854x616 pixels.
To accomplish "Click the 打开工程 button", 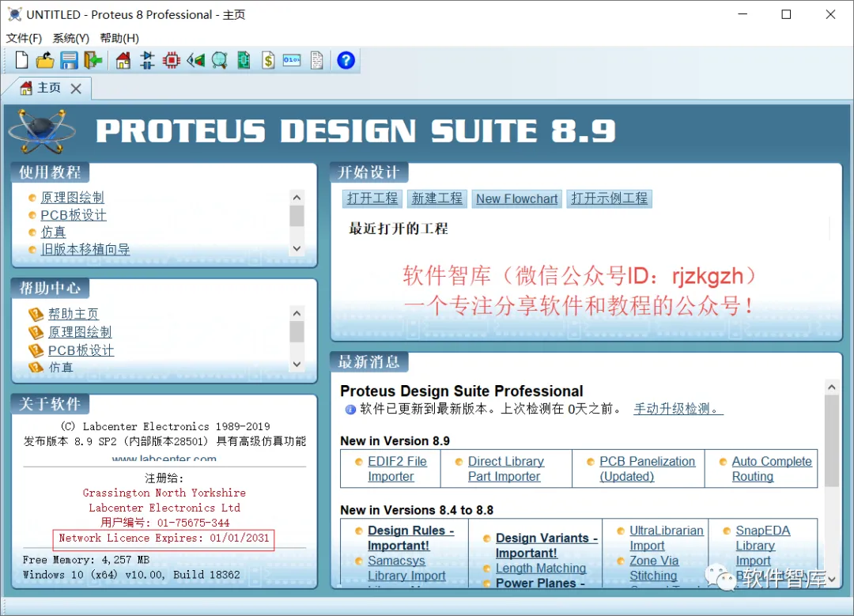I will pyautogui.click(x=372, y=198).
